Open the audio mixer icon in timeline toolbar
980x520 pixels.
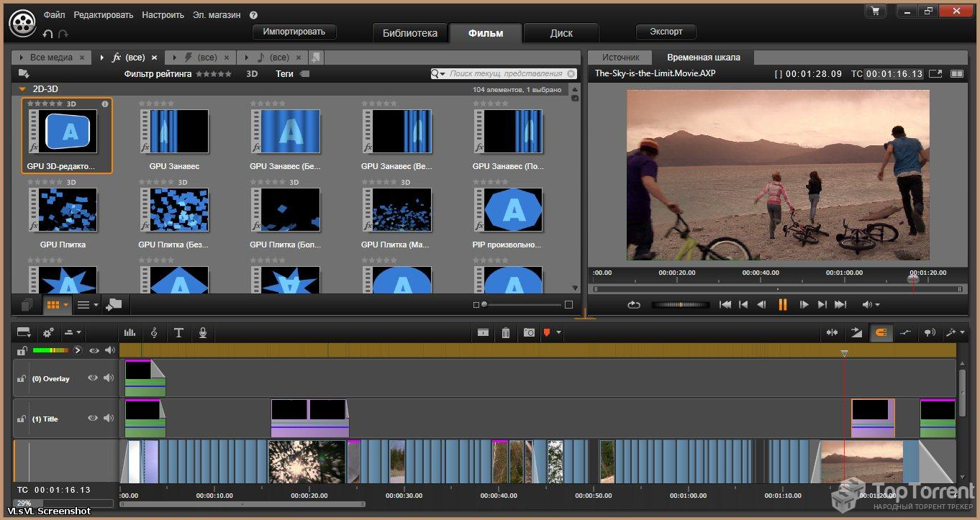(130, 332)
